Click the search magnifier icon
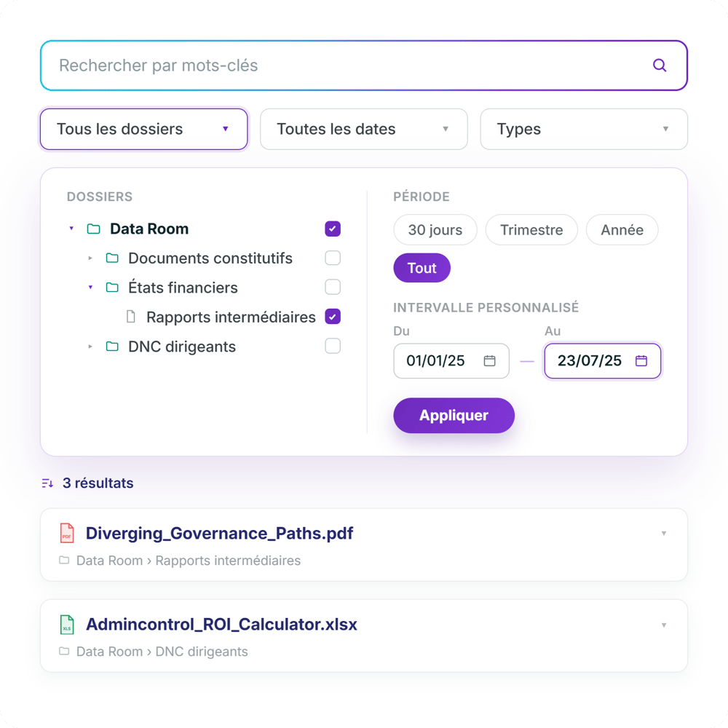Screen dimensions: 728x728 pos(660,66)
